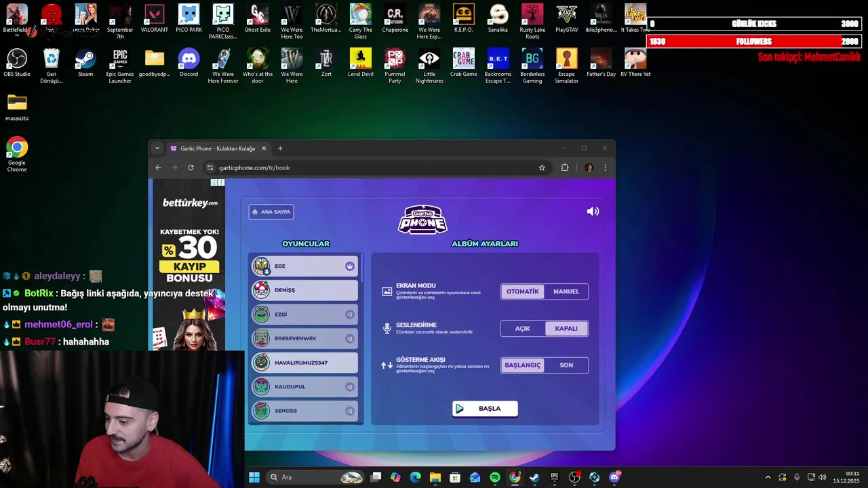
Task: Set Ekran Modu to OTOMATİK
Action: pos(523,291)
